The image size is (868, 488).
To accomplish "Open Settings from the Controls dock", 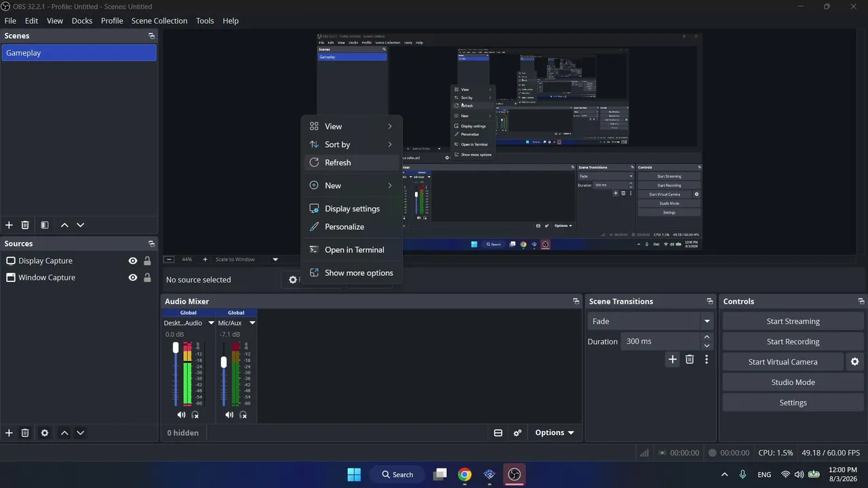I will pos(793,403).
